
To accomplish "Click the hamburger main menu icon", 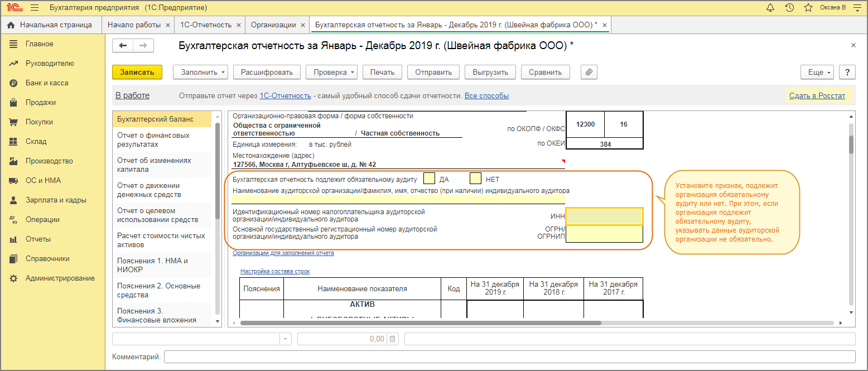I will (x=35, y=8).
